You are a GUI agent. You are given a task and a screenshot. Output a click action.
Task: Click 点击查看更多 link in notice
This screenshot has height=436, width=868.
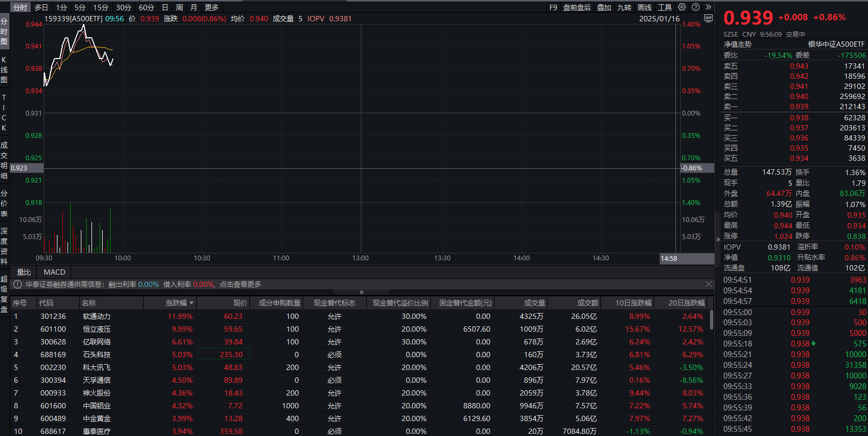tap(240, 284)
